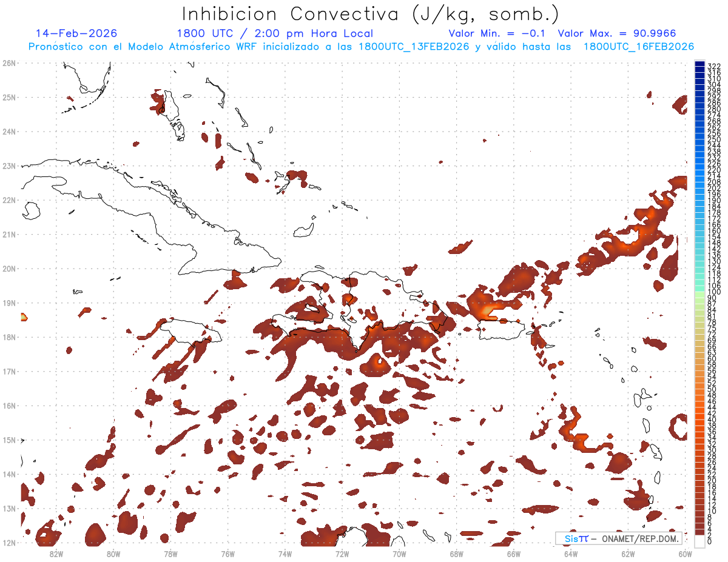Click the dark blue color bar cell labeled 322
728x562 pixels.
click(x=699, y=65)
